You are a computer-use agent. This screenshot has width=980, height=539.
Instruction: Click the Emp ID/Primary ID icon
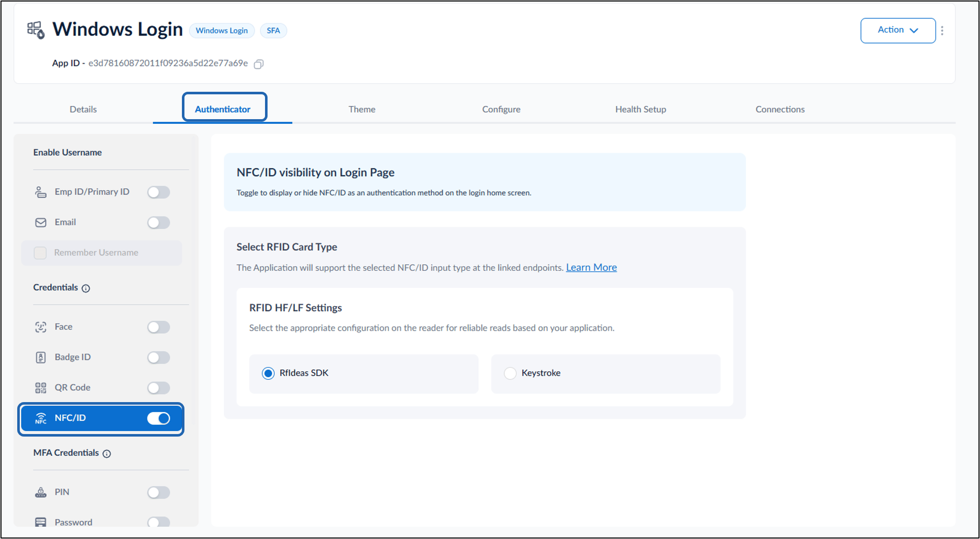(x=41, y=192)
